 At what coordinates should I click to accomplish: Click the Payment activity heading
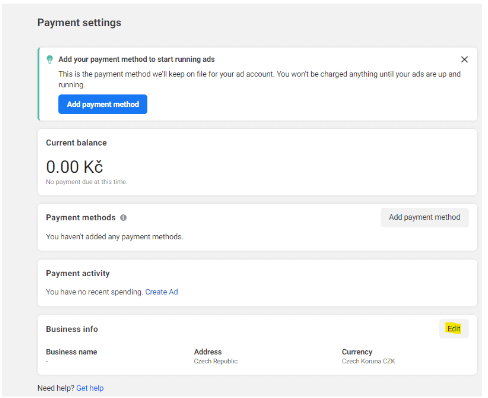click(78, 273)
